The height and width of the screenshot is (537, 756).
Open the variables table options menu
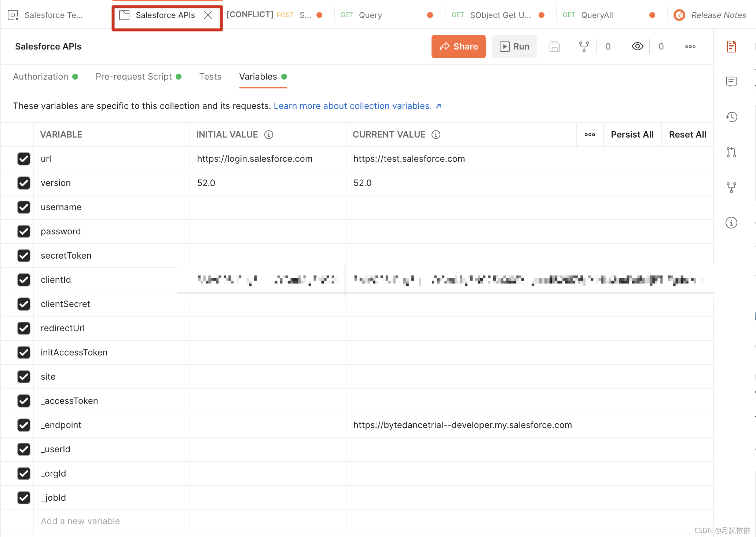point(590,135)
